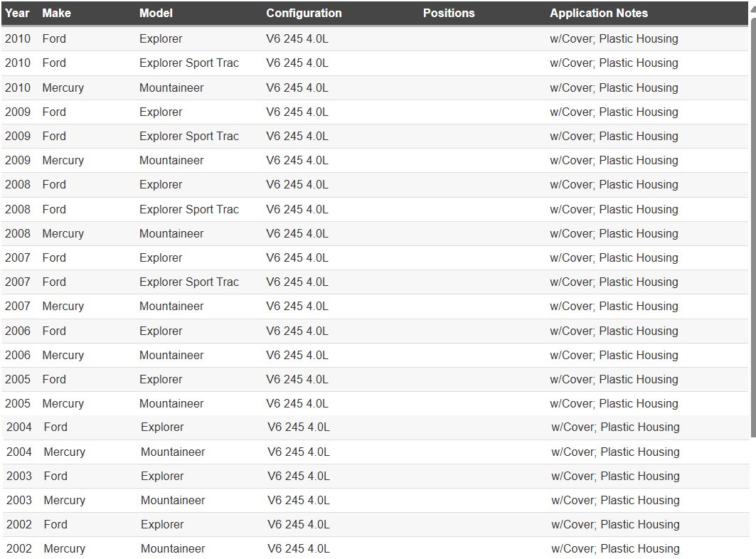Click the Model column header
Viewport: 756px width, 559px height.
[156, 13]
